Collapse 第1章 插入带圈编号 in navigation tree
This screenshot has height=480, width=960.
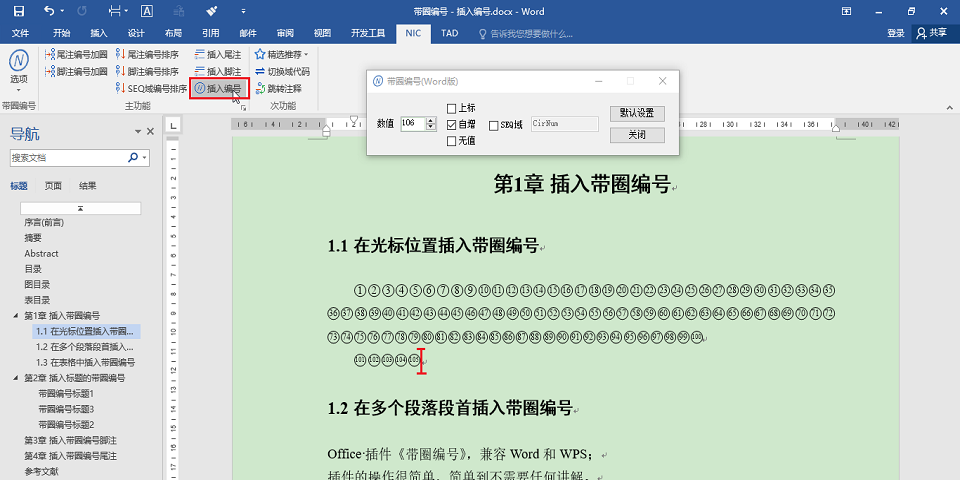16,316
